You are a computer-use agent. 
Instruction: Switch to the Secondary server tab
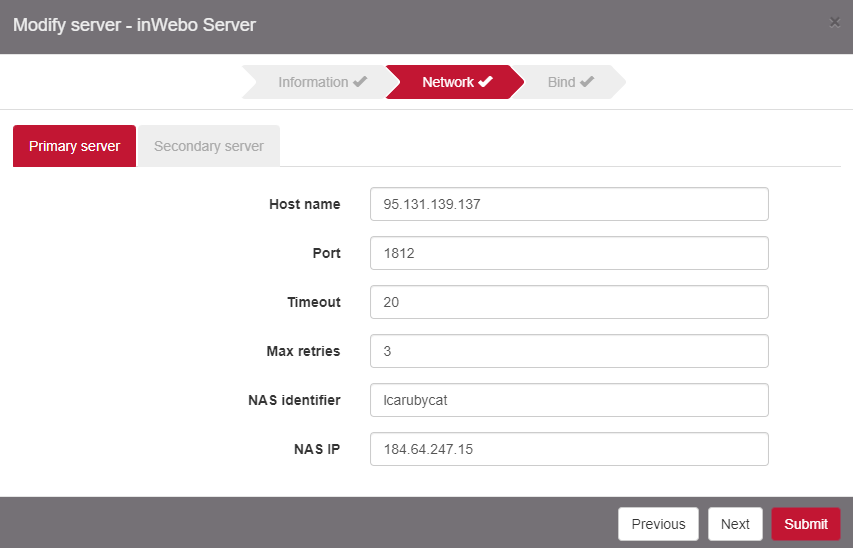(x=209, y=146)
